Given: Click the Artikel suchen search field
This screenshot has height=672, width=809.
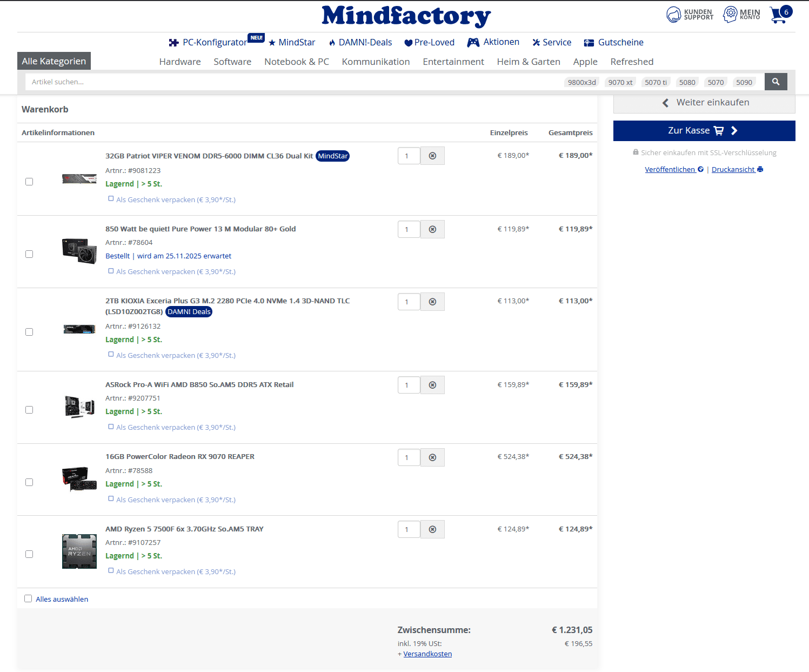Looking at the screenshot, I should point(292,82).
